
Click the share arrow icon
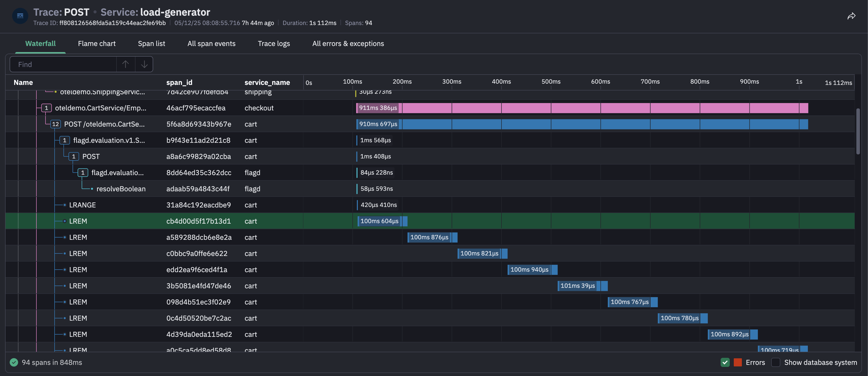(x=851, y=16)
